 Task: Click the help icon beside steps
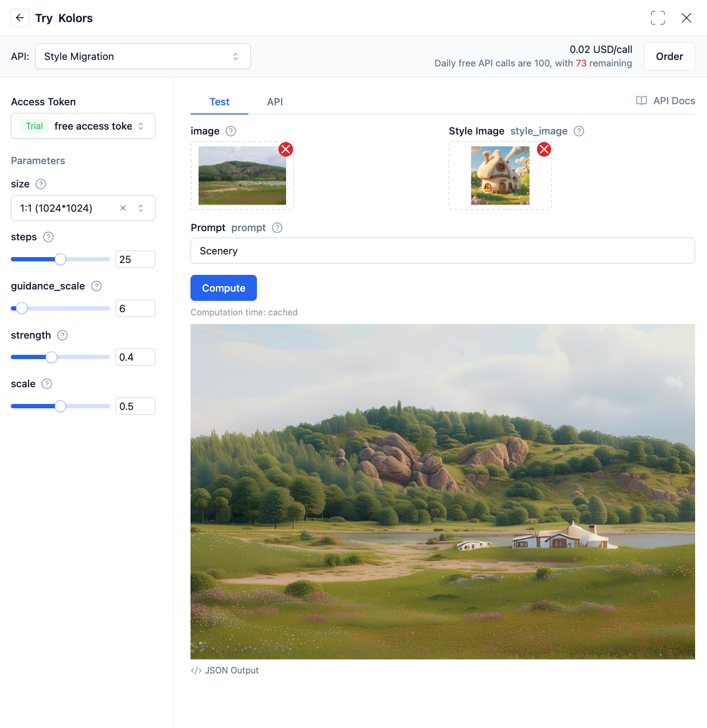pos(49,237)
